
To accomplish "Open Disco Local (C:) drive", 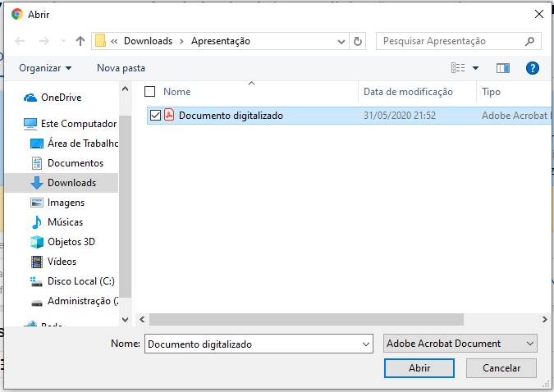I will [x=81, y=281].
